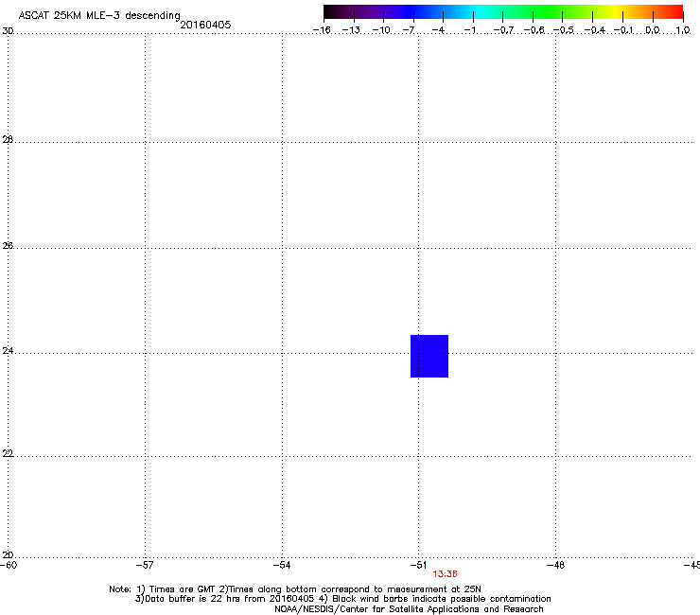The height and width of the screenshot is (615, 700).
Task: Click the title 'ASCAT 25KM MLE-3 descending'
Action: tap(99, 15)
